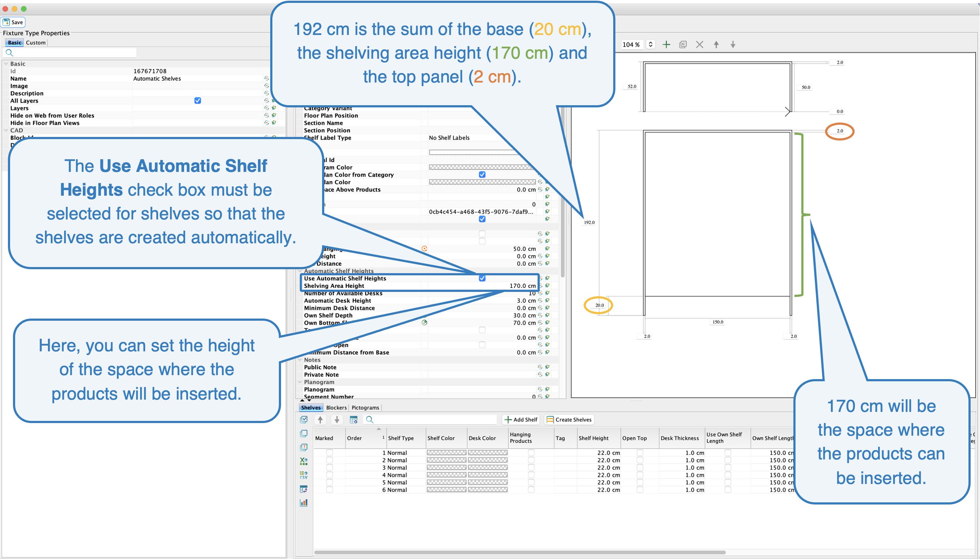Switch to the Basic tab
The image size is (980, 560).
[x=15, y=43]
